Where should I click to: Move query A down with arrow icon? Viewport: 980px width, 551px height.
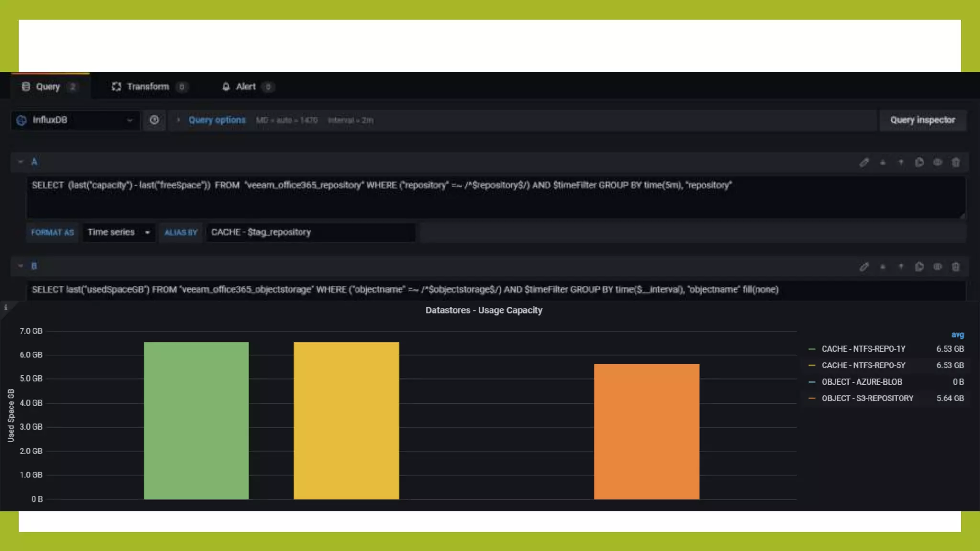click(883, 163)
